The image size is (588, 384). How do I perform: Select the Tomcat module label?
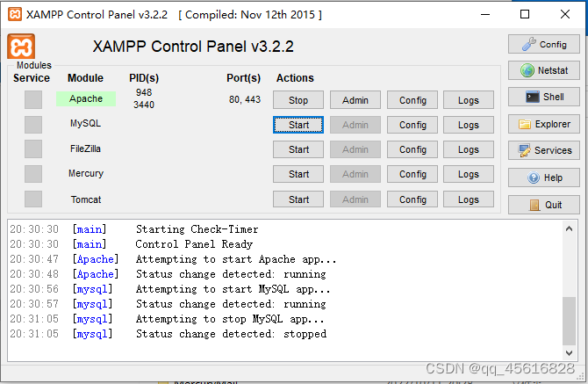tap(86, 199)
